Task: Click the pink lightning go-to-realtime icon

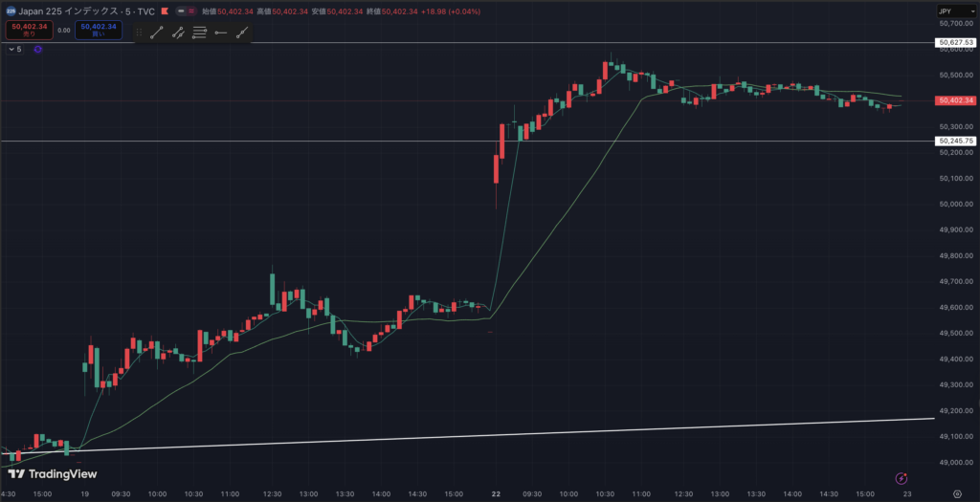Action: click(900, 477)
